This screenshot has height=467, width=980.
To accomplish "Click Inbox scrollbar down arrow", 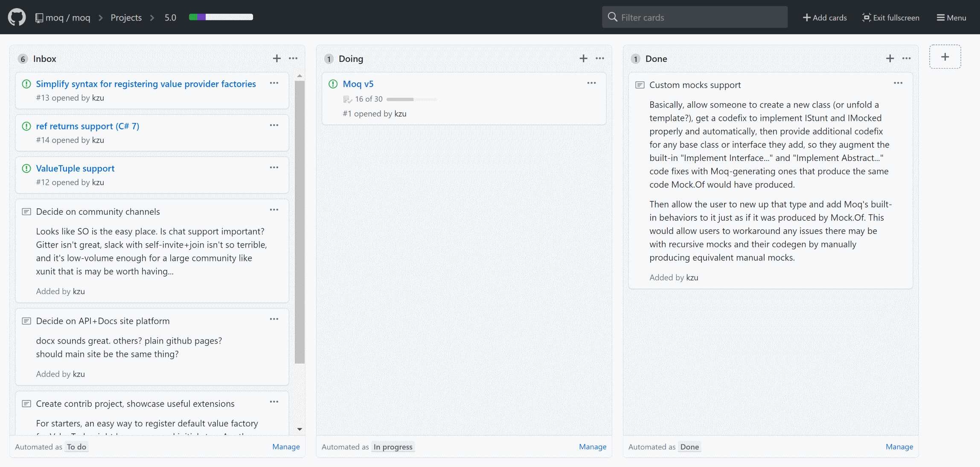I will pyautogui.click(x=300, y=429).
